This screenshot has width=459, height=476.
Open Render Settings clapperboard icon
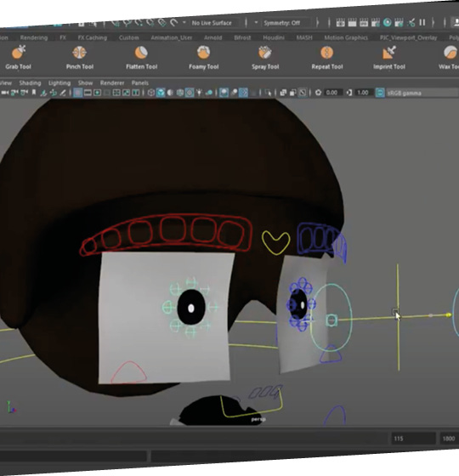coord(376,22)
